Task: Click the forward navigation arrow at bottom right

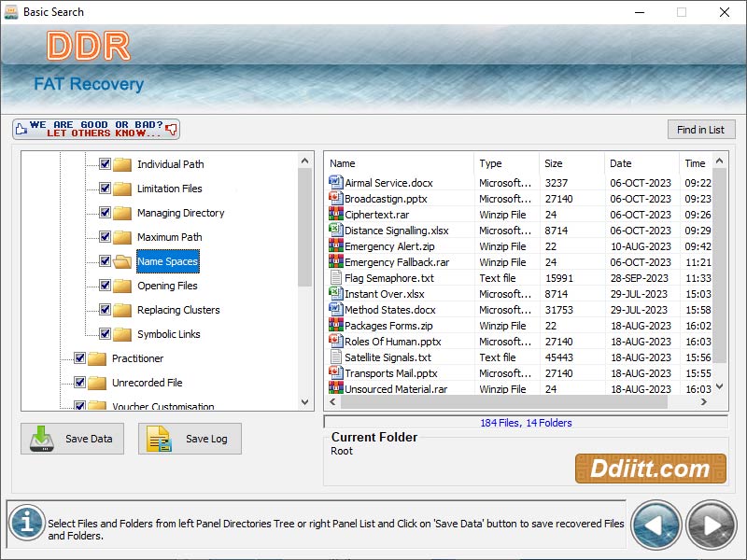Action: (x=711, y=525)
